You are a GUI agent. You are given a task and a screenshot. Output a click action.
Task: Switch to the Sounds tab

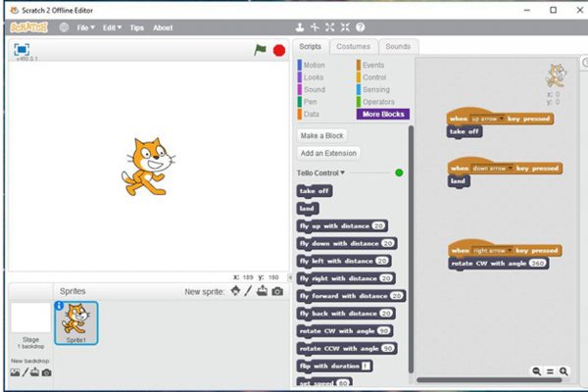coord(398,46)
